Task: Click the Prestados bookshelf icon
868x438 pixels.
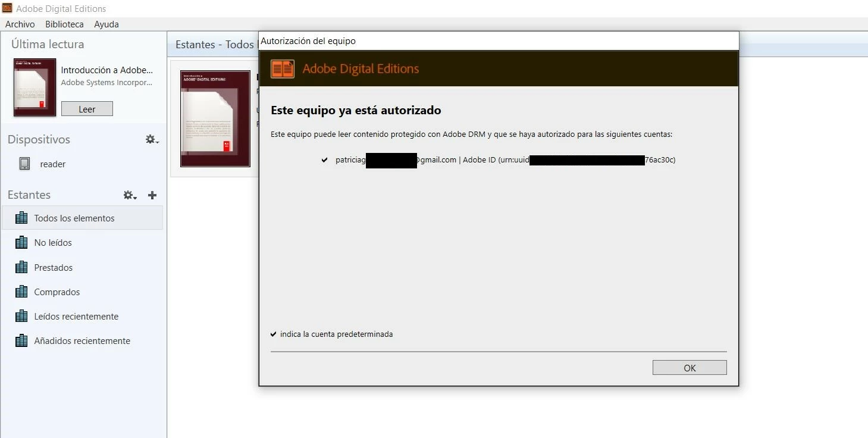Action: 21,267
